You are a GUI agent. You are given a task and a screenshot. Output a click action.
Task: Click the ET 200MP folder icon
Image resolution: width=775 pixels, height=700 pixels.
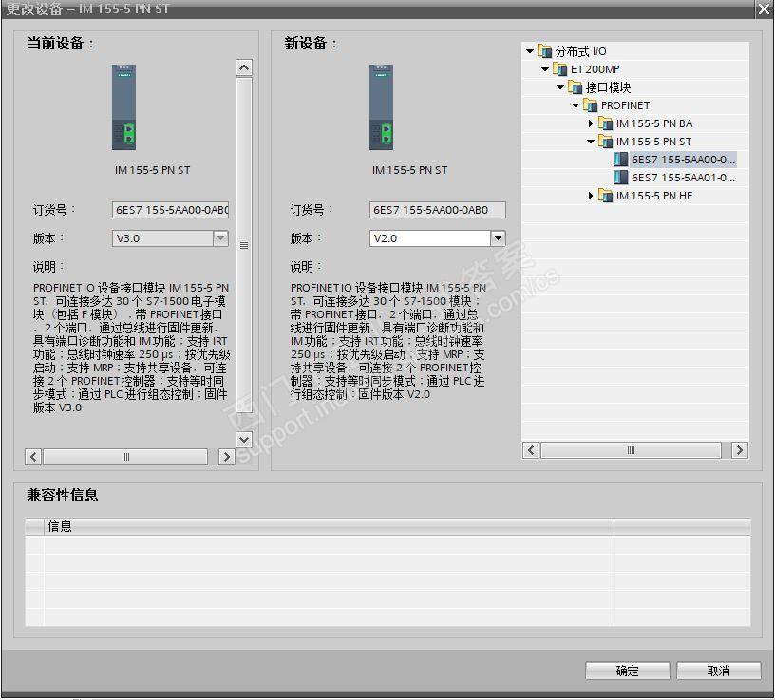(x=560, y=69)
